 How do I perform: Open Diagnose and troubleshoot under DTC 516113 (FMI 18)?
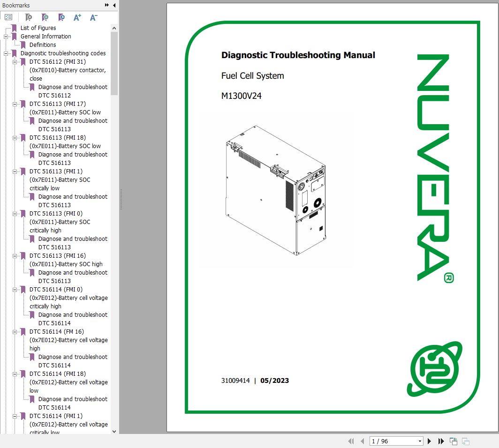73,158
